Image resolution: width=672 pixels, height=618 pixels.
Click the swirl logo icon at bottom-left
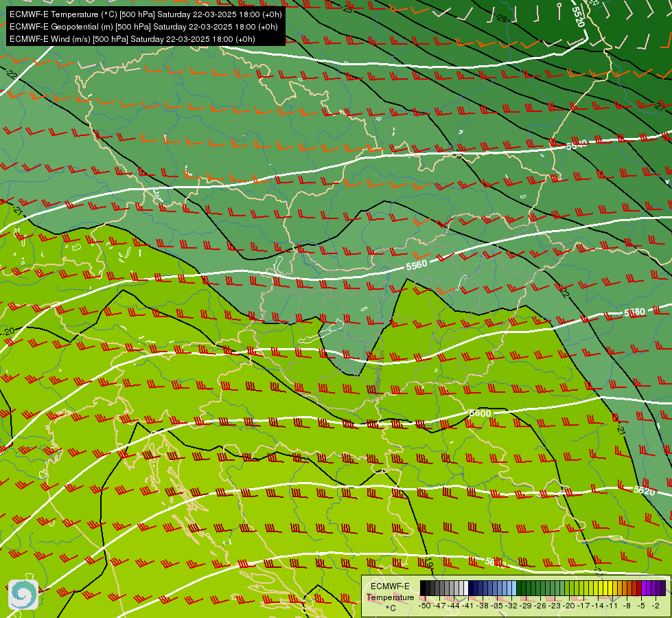point(23,595)
